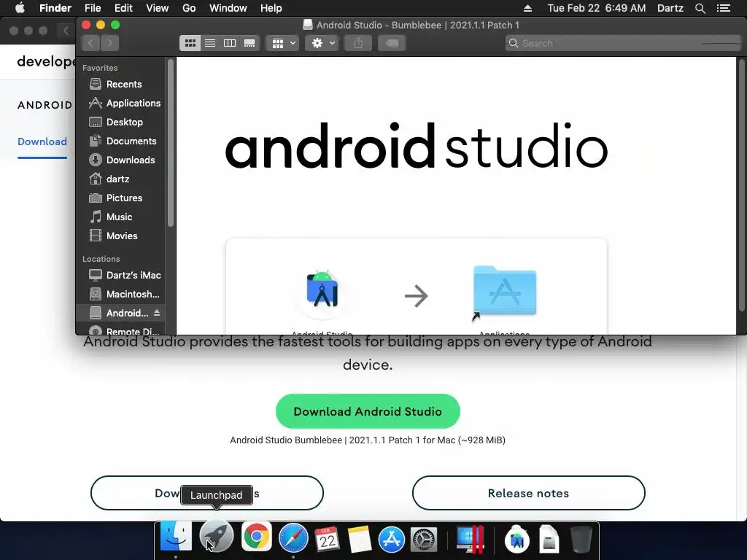Screen dimensions: 747x560
Task: Select Android volume in sidebar
Action: [x=121, y=314]
